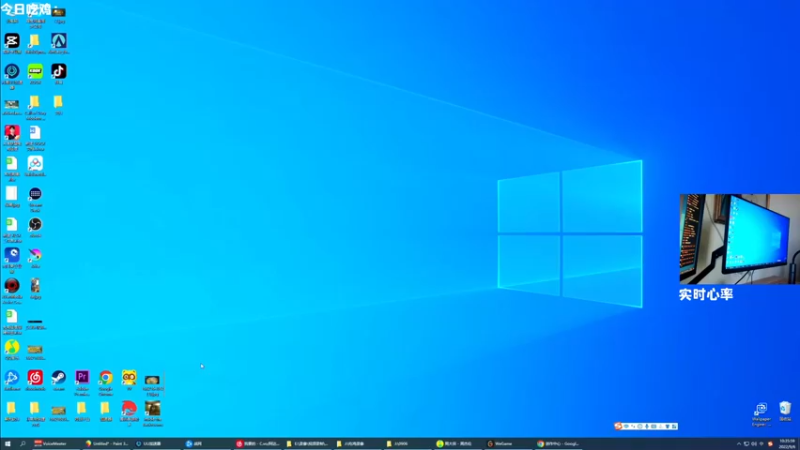Image resolution: width=800 pixels, height=450 pixels.
Task: Open the Wallpaper Engine desktop shortcut
Action: 761,409
